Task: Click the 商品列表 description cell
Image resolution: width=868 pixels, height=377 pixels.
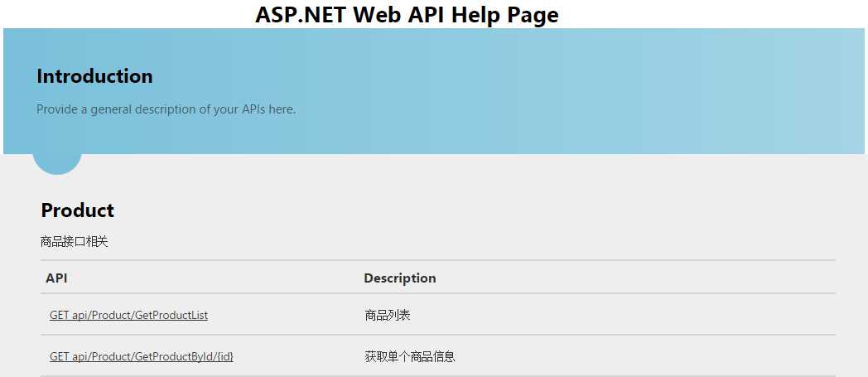Action: click(387, 315)
